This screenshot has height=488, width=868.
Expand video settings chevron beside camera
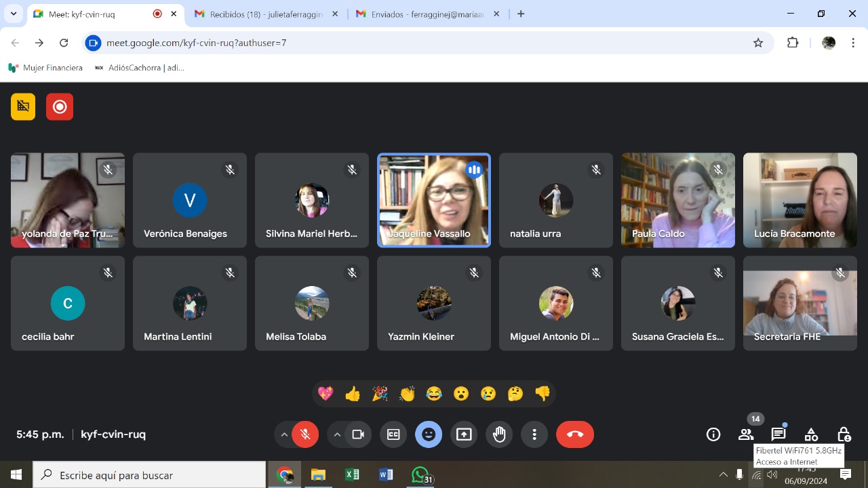337,434
